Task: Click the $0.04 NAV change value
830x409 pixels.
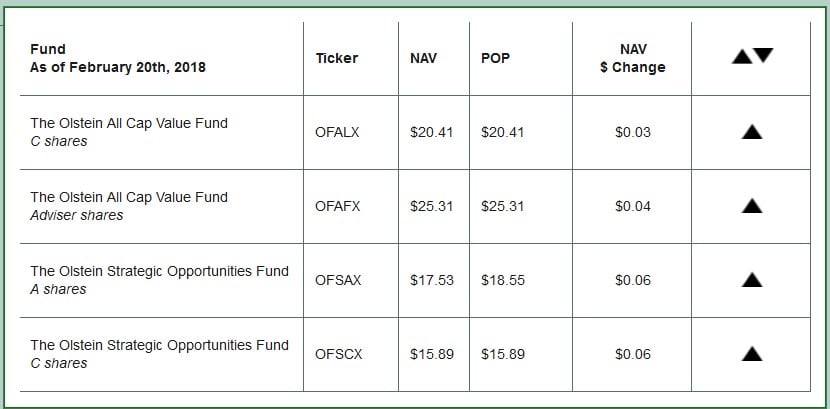Action: pos(633,206)
